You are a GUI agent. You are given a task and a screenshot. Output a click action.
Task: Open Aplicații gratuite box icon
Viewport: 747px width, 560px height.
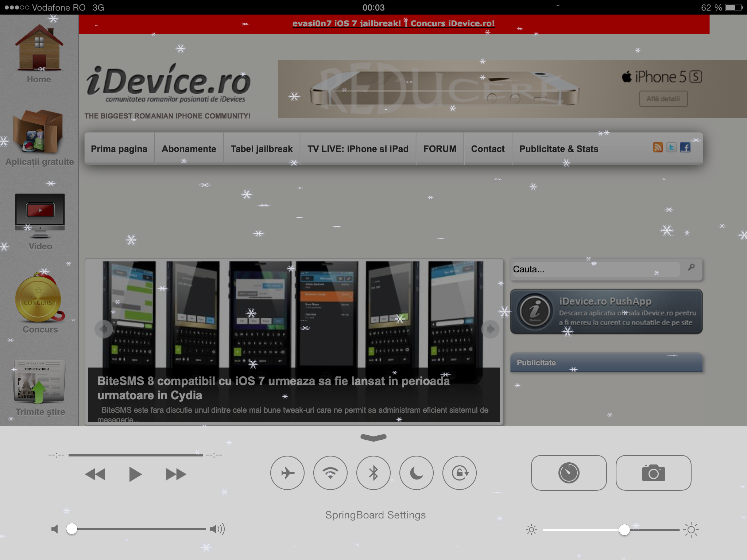click(38, 131)
